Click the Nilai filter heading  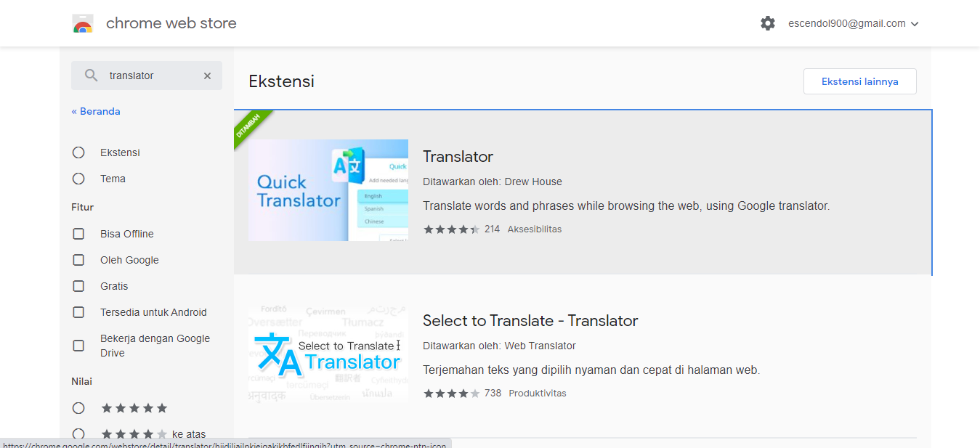pos(82,381)
